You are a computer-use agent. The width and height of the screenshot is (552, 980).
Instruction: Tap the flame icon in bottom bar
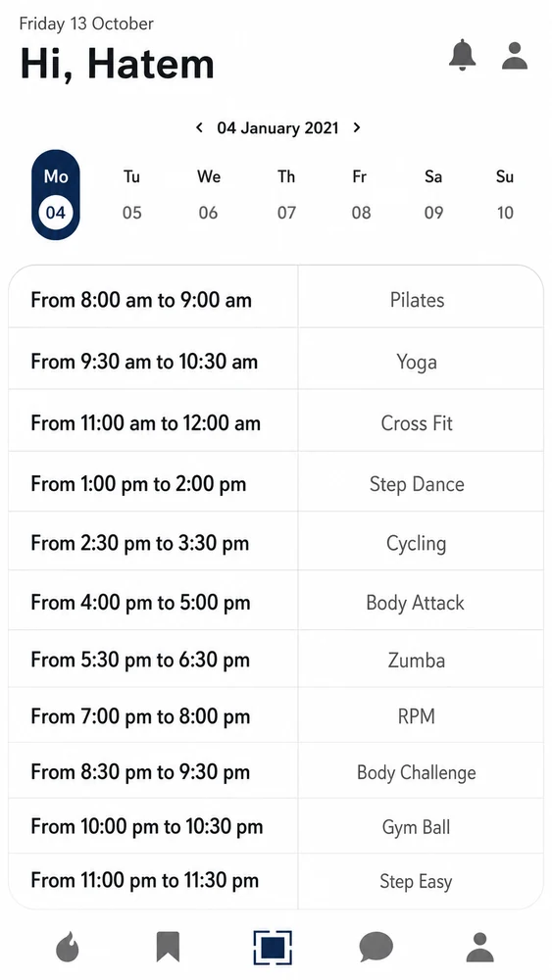tap(68, 947)
